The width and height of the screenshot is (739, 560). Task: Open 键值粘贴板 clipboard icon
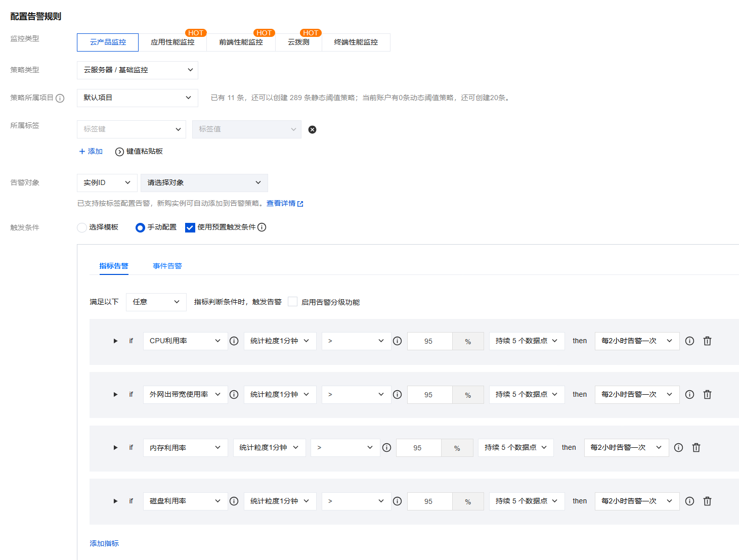(119, 152)
